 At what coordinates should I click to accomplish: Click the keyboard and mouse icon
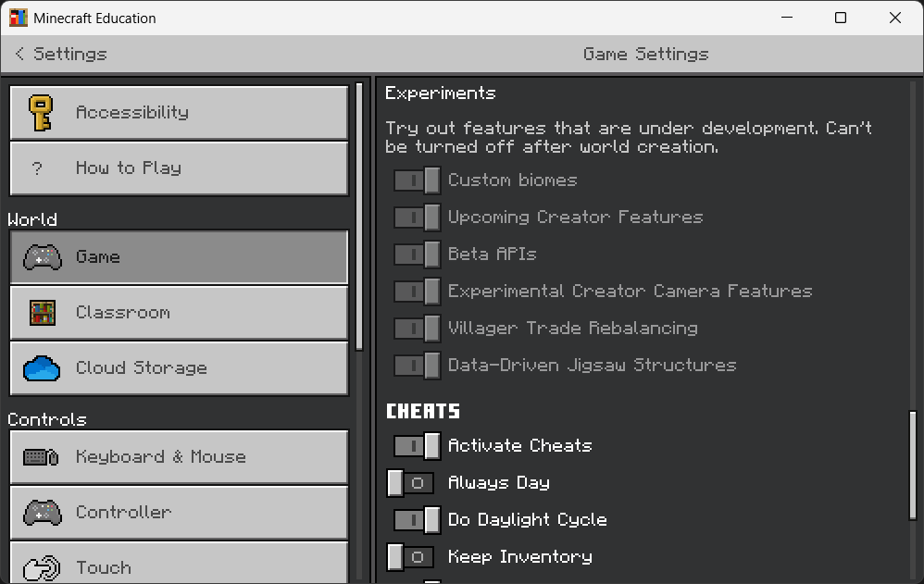[x=41, y=457]
